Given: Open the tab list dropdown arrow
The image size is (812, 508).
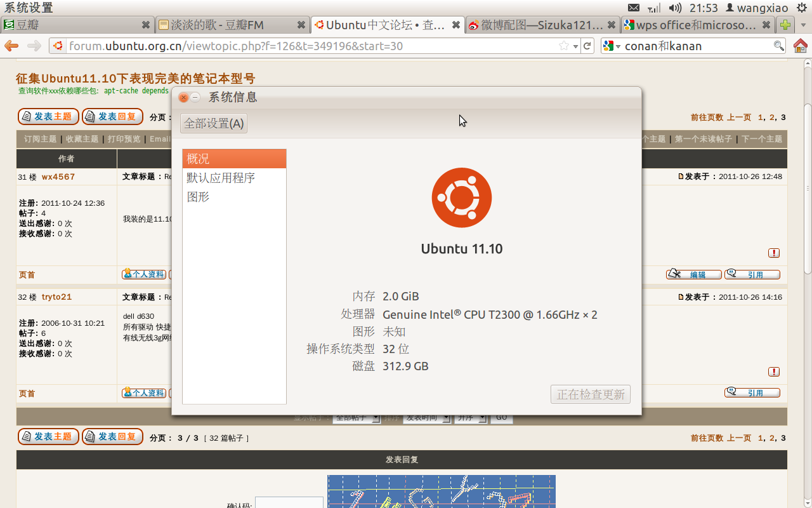Looking at the screenshot, I should coord(802,25).
